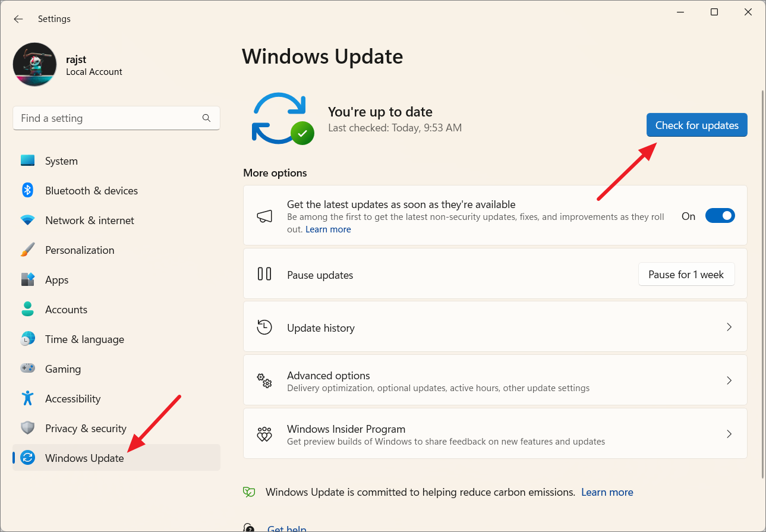The width and height of the screenshot is (766, 532).
Task: Open the Update history clock icon
Action: coord(264,327)
